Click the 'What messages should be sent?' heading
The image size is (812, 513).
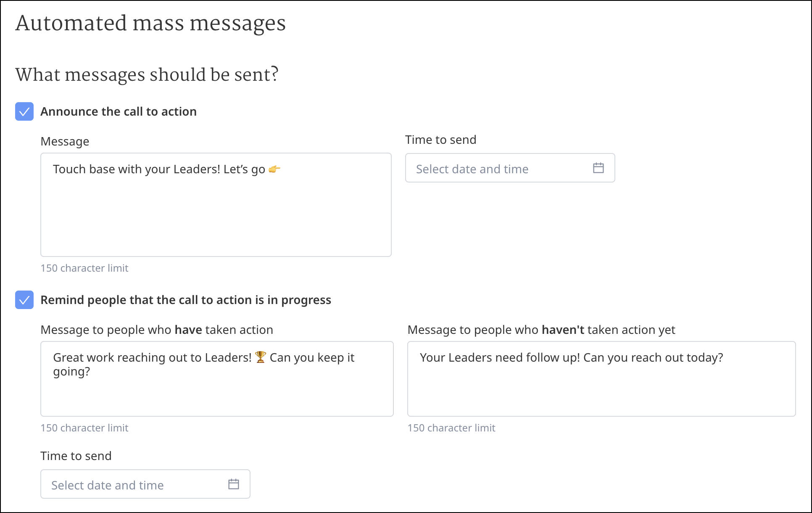[147, 74]
